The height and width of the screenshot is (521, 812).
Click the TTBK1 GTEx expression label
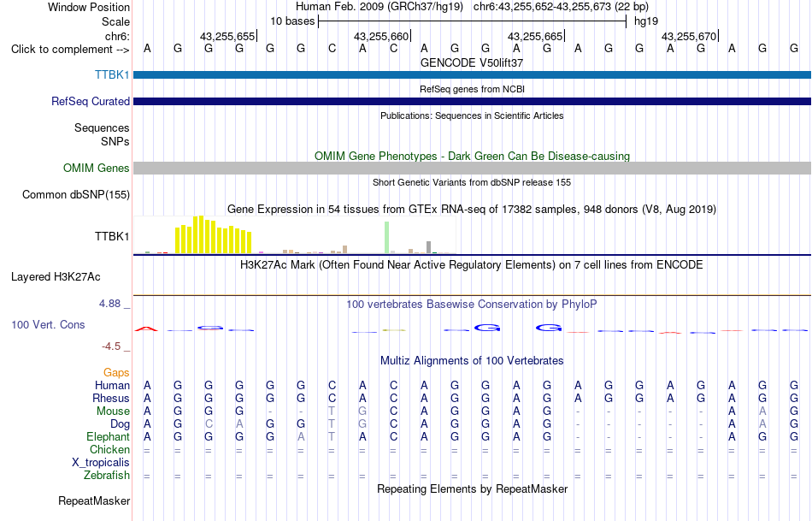112,236
